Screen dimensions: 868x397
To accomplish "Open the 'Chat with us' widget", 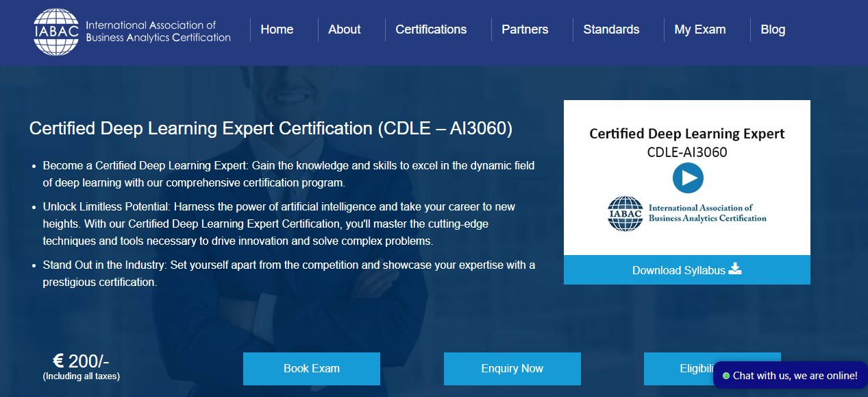I will point(795,376).
